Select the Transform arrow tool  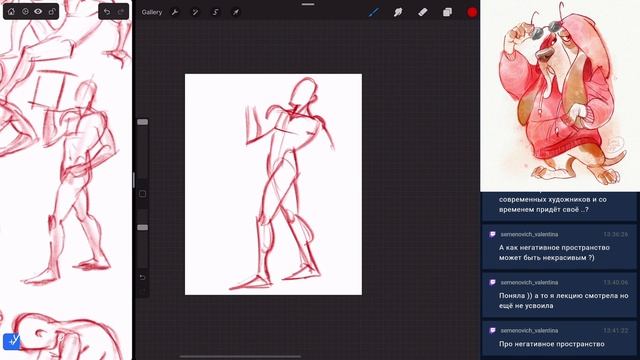[x=236, y=12]
